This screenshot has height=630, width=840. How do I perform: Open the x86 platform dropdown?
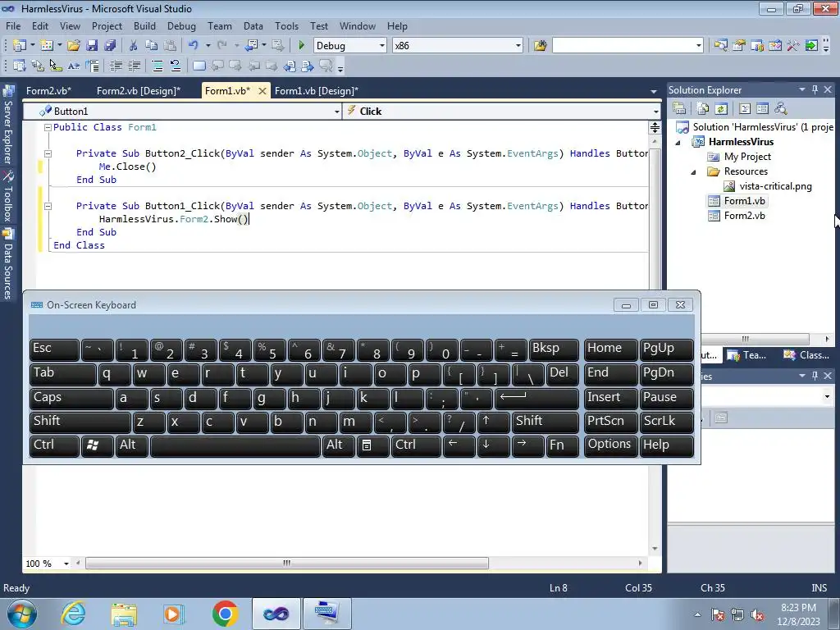click(x=518, y=46)
